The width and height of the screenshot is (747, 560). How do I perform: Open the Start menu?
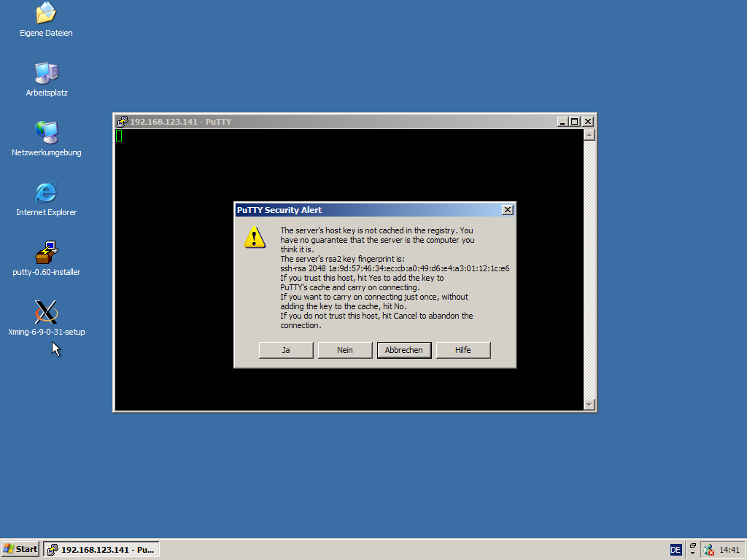coord(20,549)
